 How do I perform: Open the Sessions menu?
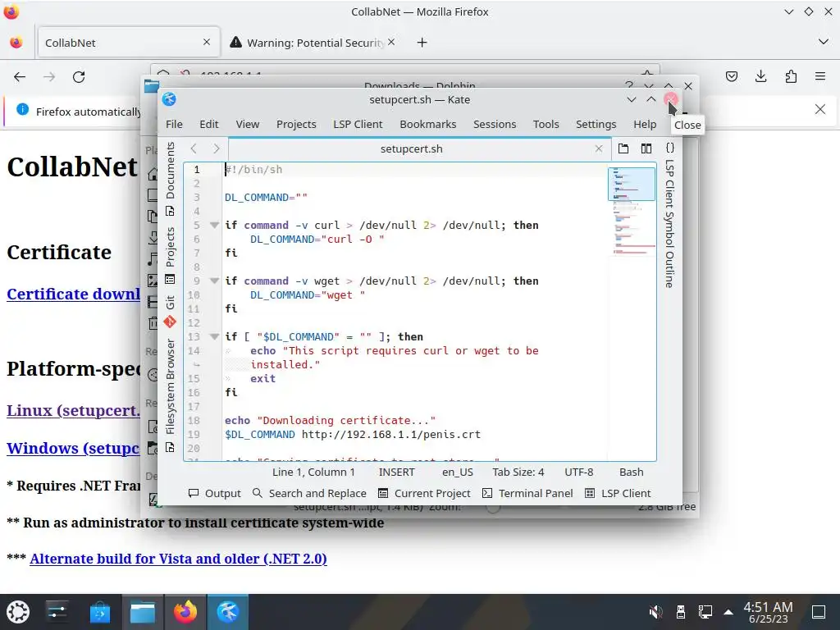coord(495,125)
